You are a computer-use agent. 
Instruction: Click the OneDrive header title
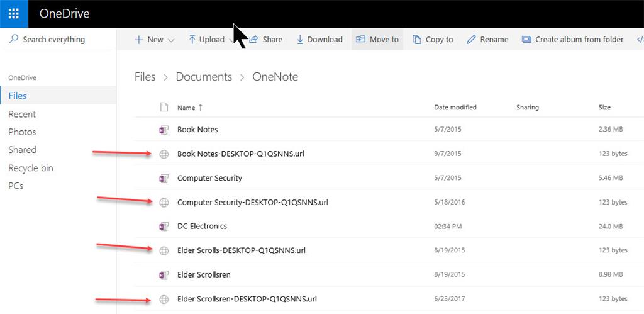65,14
